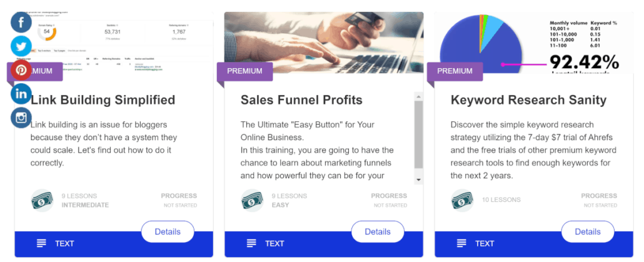Pin this page with Pinterest icon

pos(21,70)
